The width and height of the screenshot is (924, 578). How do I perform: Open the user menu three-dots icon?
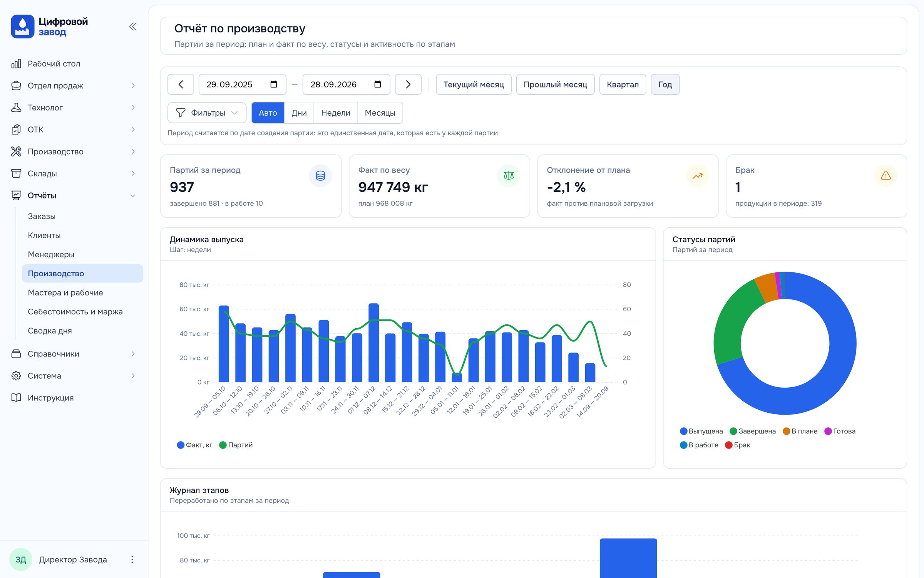pyautogui.click(x=132, y=560)
